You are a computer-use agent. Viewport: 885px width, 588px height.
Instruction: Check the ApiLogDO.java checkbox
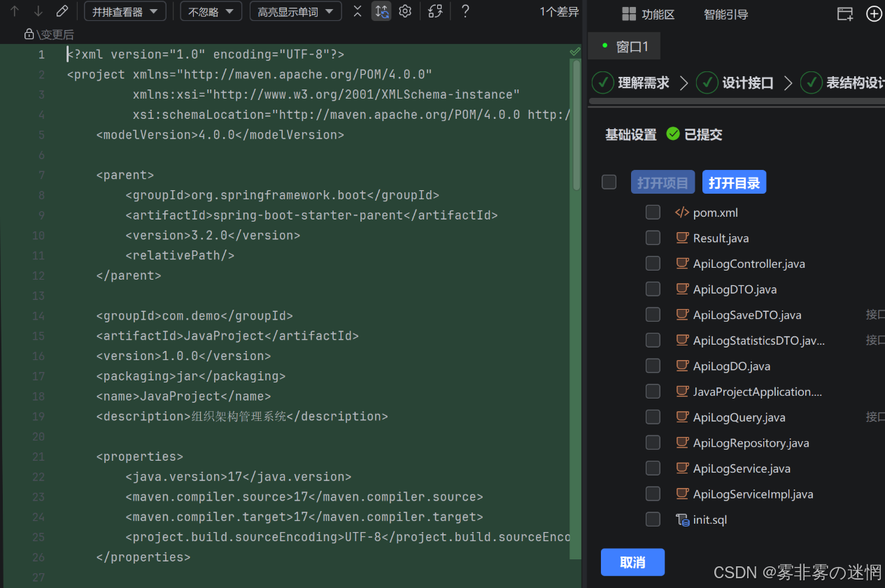[x=653, y=366]
